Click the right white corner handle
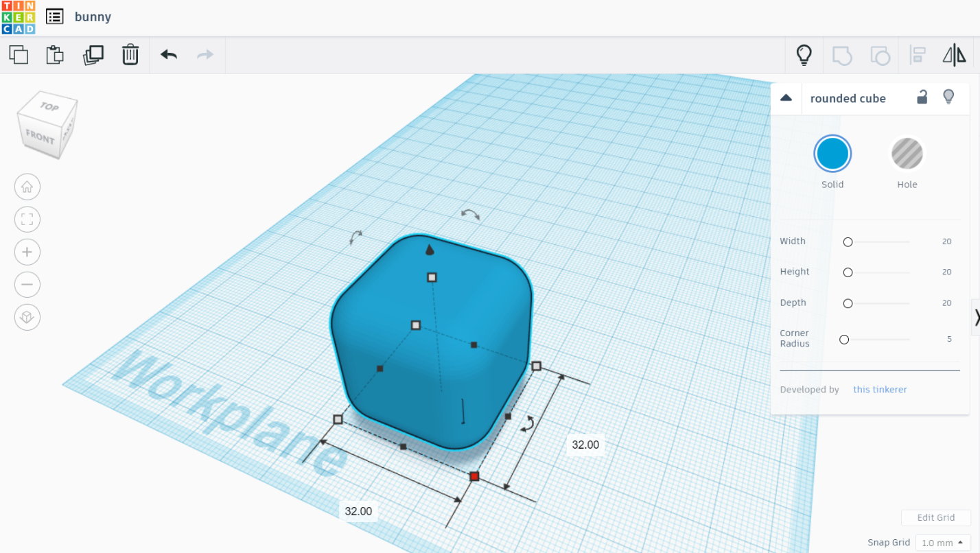Screen dimensions: 980x553 (537, 366)
